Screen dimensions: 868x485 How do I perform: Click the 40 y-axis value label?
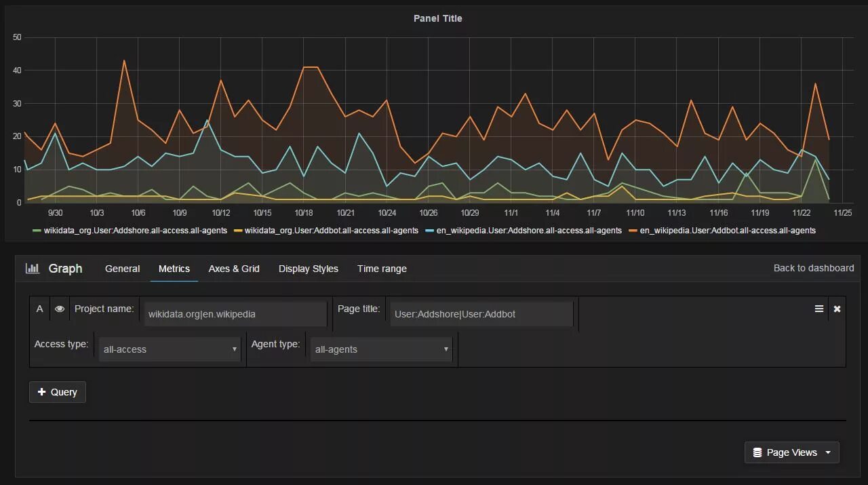(x=17, y=71)
